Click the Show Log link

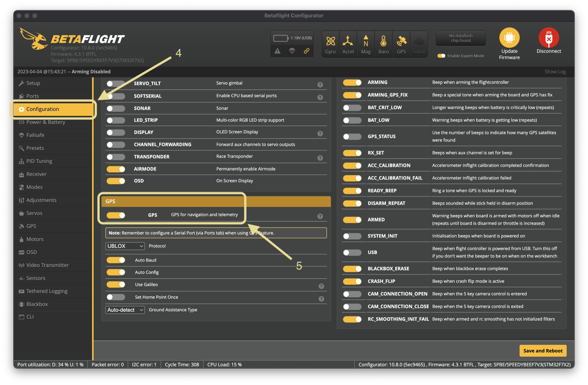555,71
